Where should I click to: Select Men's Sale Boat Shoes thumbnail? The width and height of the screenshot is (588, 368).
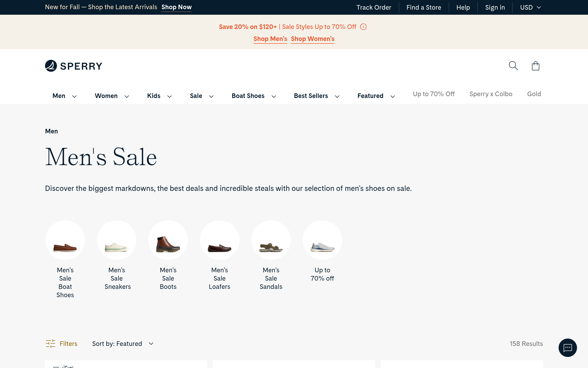tap(65, 240)
